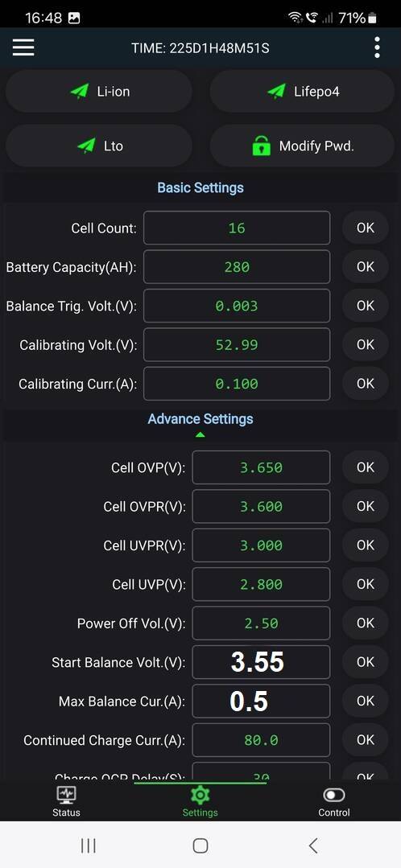Open the three-dot overflow menu
This screenshot has height=868, width=401.
point(377,47)
